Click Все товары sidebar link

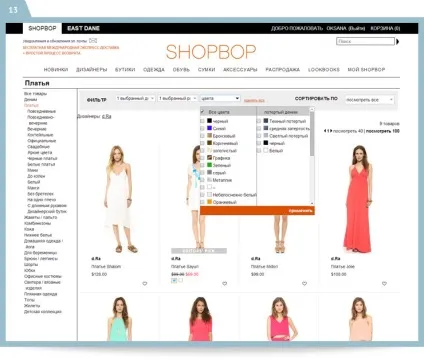[35, 94]
